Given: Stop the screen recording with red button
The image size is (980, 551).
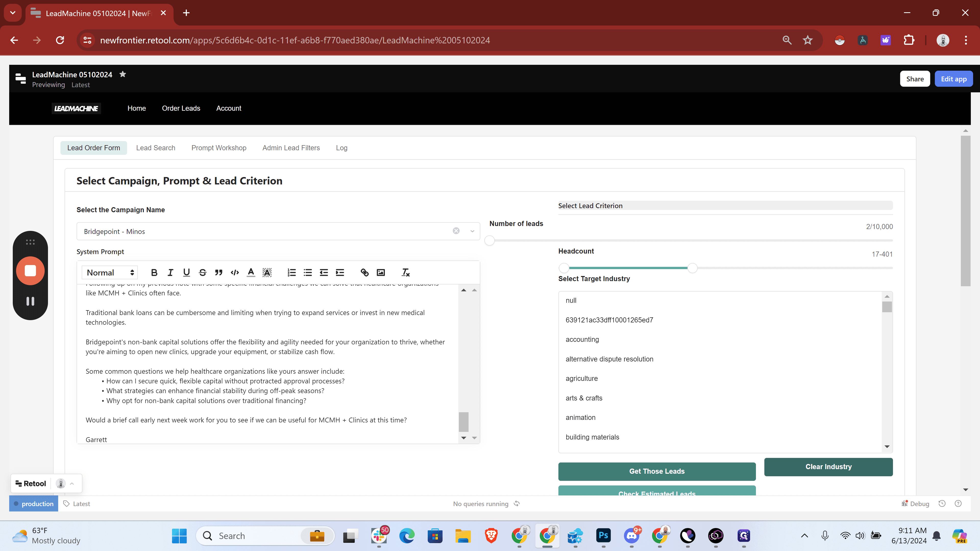Looking at the screenshot, I should (x=30, y=271).
